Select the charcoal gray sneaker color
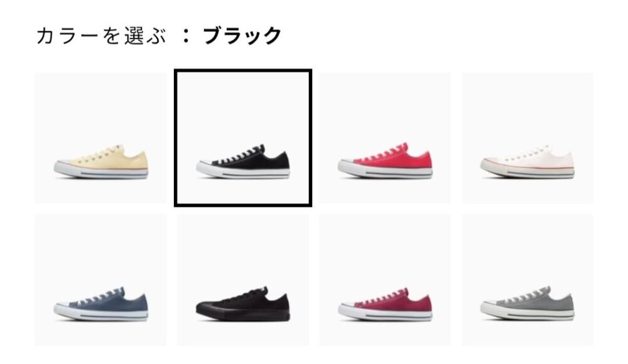 [x=528, y=280]
